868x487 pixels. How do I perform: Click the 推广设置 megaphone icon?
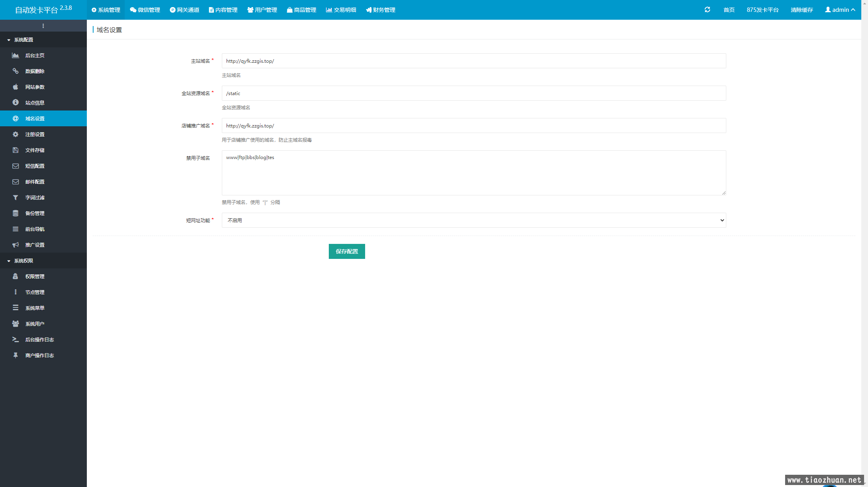pos(15,245)
